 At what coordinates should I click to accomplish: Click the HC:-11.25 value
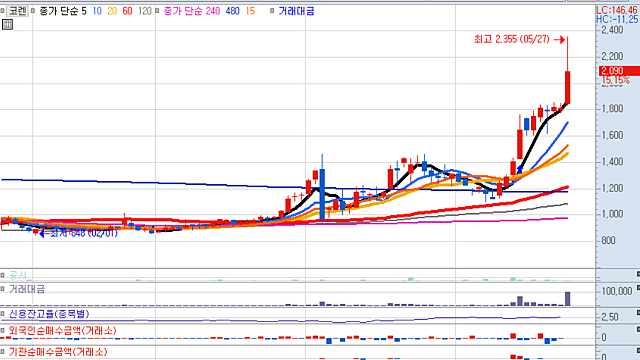tap(617, 19)
